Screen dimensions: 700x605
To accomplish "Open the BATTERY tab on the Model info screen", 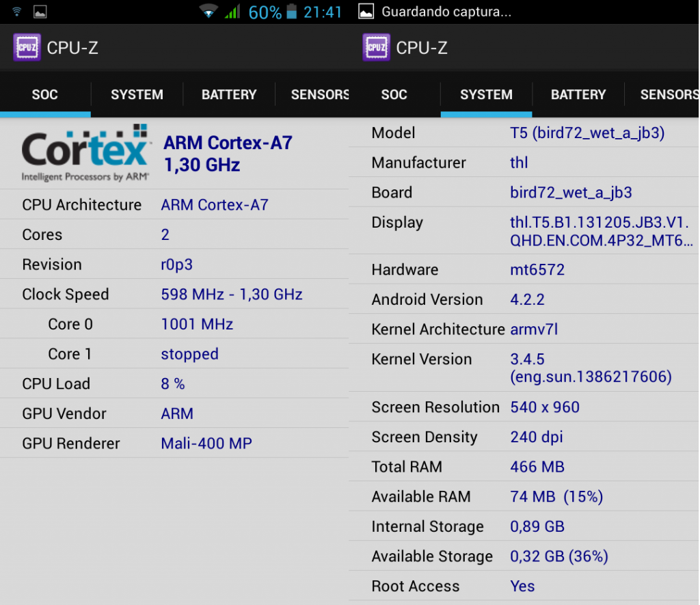I will pyautogui.click(x=578, y=94).
